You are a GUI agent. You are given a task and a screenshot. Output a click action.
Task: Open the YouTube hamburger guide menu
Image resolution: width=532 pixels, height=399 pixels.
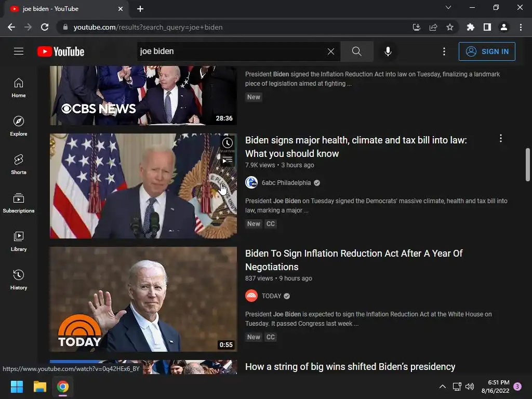click(x=19, y=51)
